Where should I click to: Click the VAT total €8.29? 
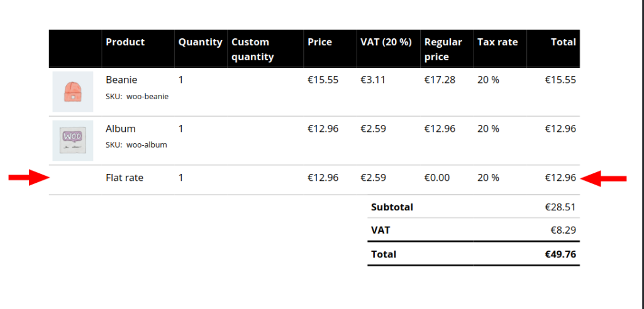click(563, 230)
